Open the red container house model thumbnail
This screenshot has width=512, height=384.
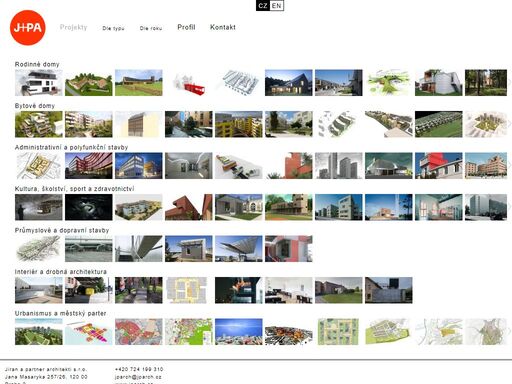(189, 83)
